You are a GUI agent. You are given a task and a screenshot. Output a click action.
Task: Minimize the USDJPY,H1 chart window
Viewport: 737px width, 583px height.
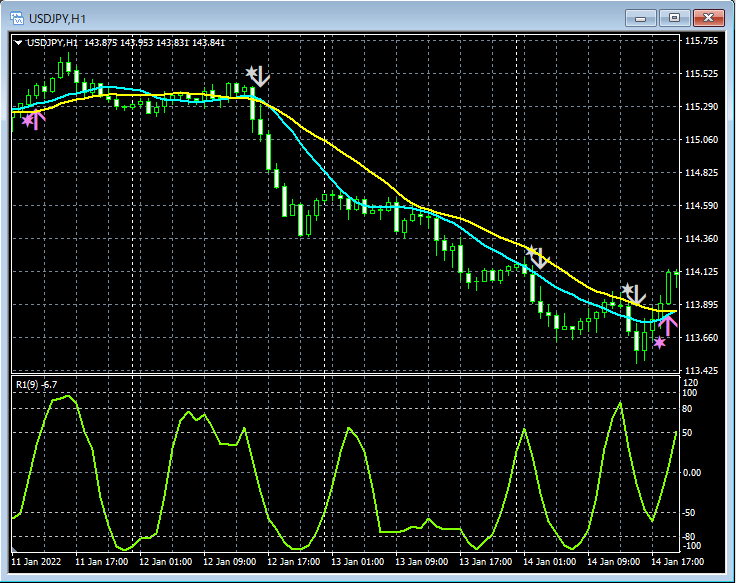640,18
